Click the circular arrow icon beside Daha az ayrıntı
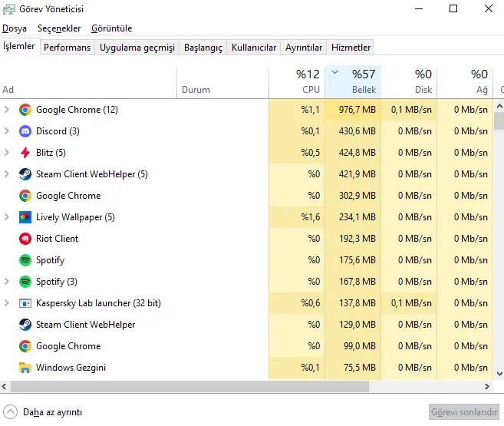 [10, 412]
